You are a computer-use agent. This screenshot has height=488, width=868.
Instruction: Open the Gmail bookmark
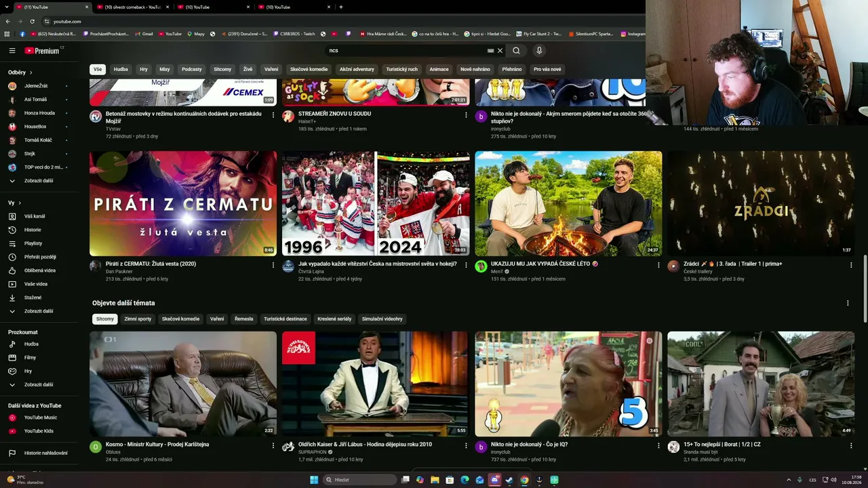(144, 34)
